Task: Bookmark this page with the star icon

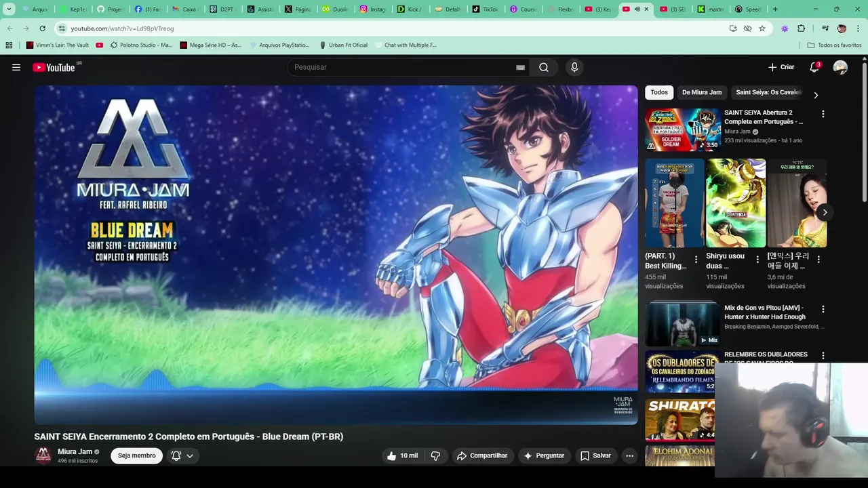Action: point(762,28)
